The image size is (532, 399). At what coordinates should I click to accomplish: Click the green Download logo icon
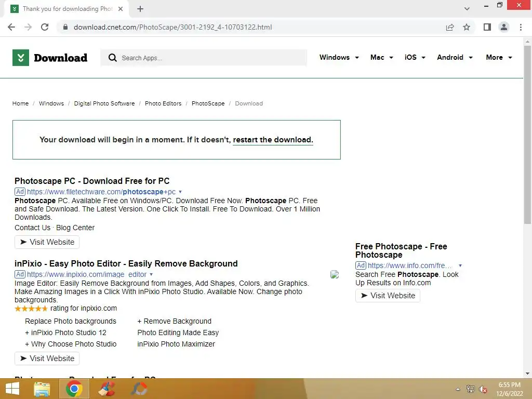point(21,58)
